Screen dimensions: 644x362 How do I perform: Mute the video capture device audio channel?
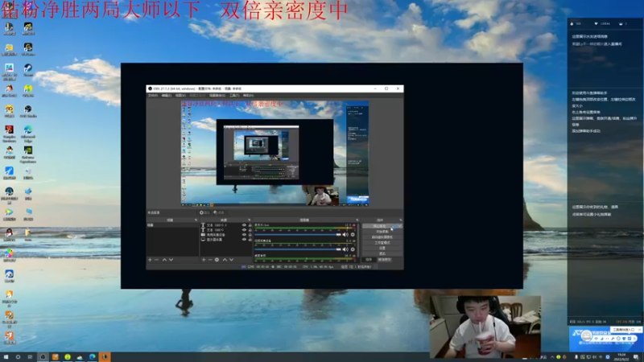pyautogui.click(x=345, y=249)
